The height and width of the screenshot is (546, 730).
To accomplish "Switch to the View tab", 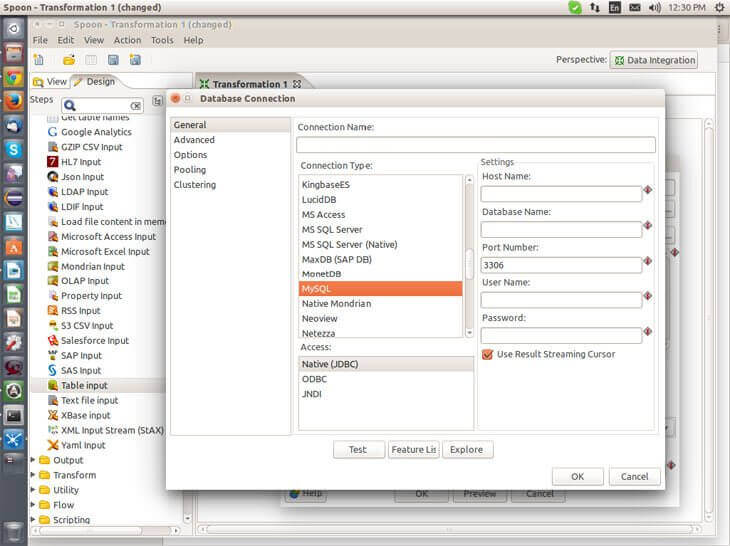I will click(x=50, y=81).
